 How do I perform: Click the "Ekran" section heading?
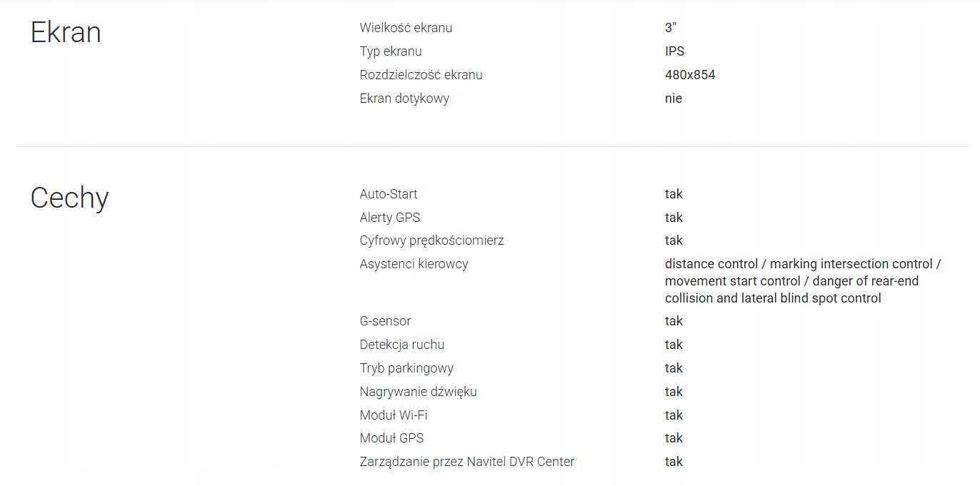tap(66, 33)
